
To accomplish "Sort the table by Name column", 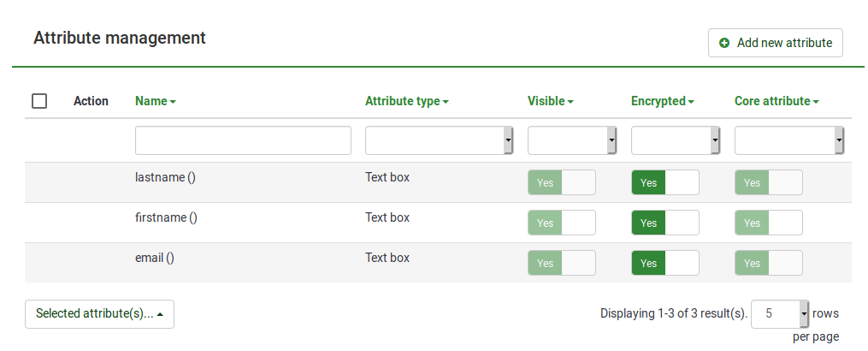I will coord(155,101).
